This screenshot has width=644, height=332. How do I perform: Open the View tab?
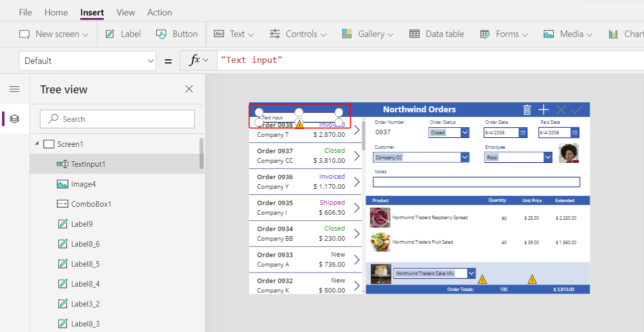click(126, 12)
